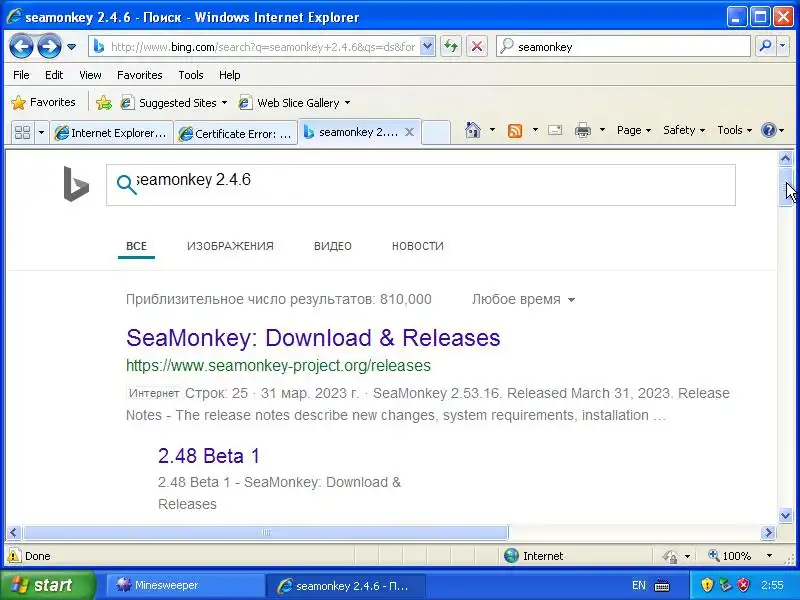Image resolution: width=800 pixels, height=600 pixels.
Task: Open the recent pages dropdown beside Forward
Action: pos(71,47)
